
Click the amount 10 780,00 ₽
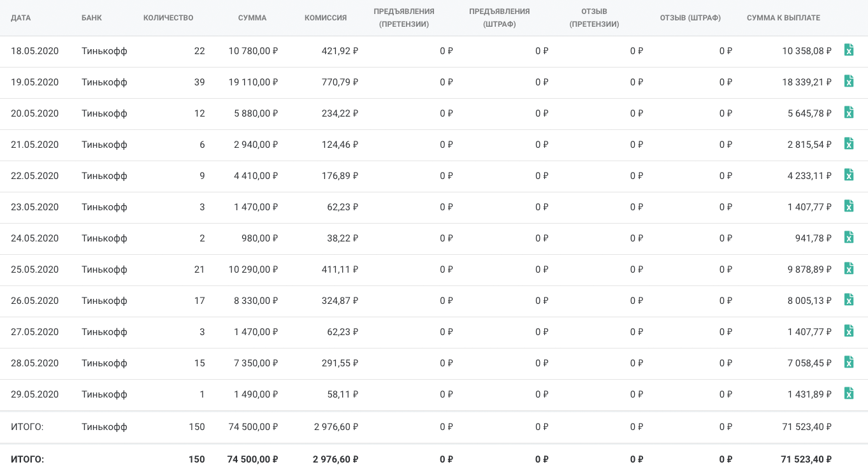[254, 51]
